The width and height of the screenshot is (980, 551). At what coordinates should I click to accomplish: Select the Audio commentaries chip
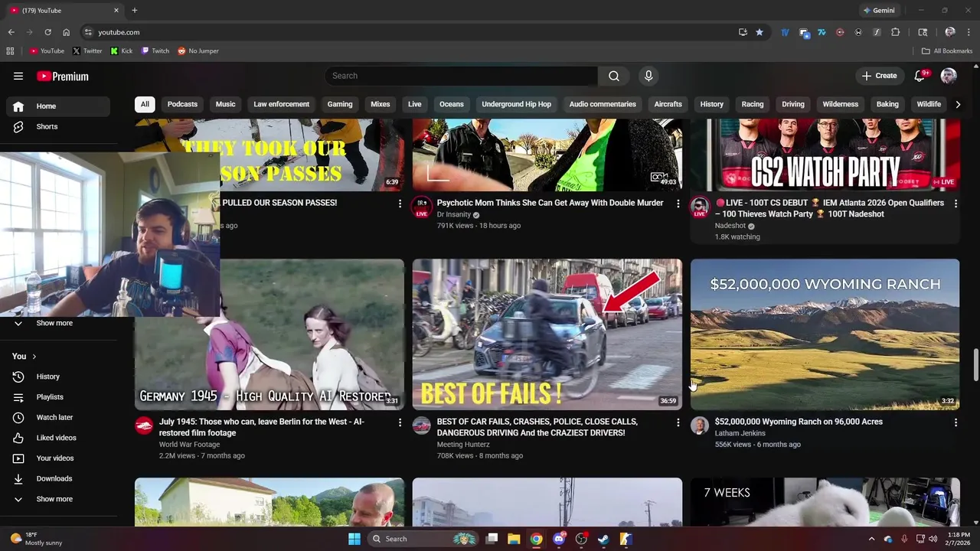(x=603, y=104)
